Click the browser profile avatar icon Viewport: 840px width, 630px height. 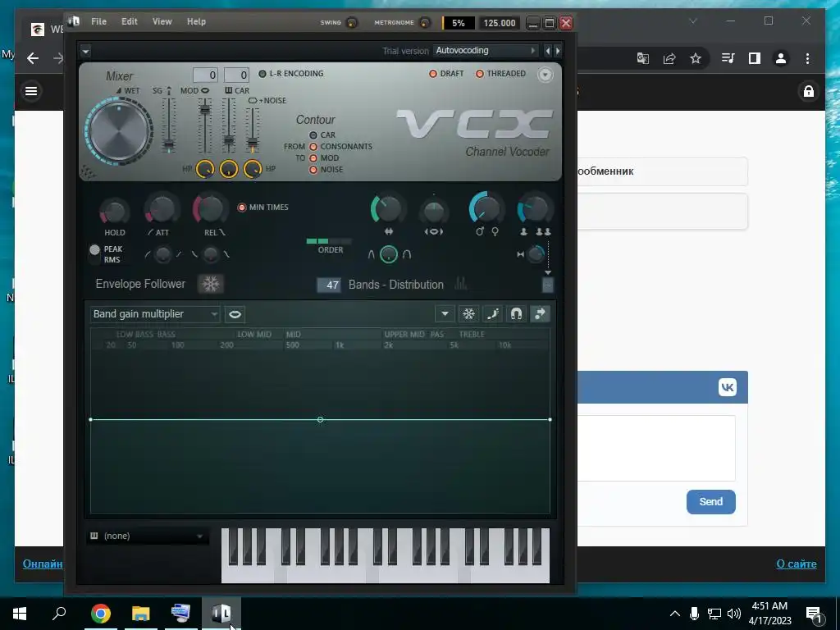click(x=781, y=58)
